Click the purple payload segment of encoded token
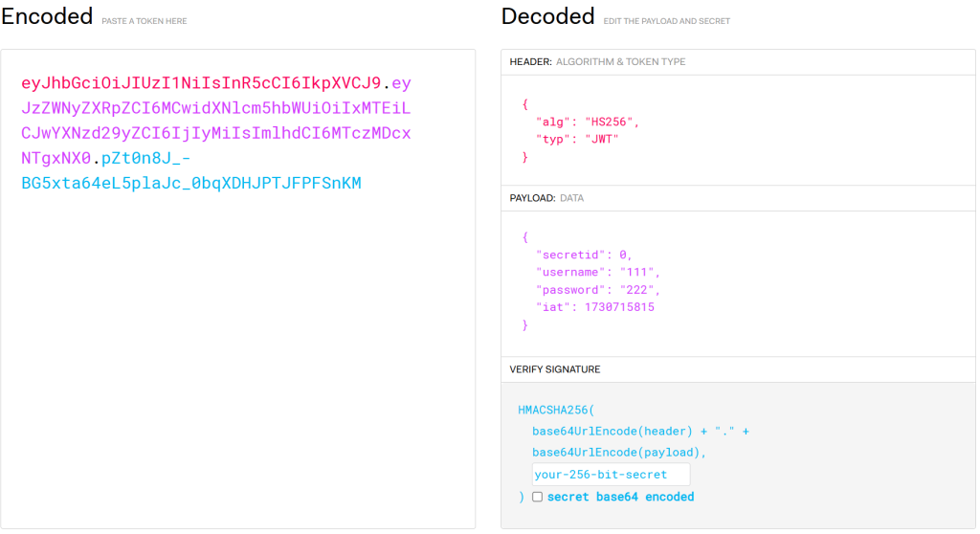 215,133
